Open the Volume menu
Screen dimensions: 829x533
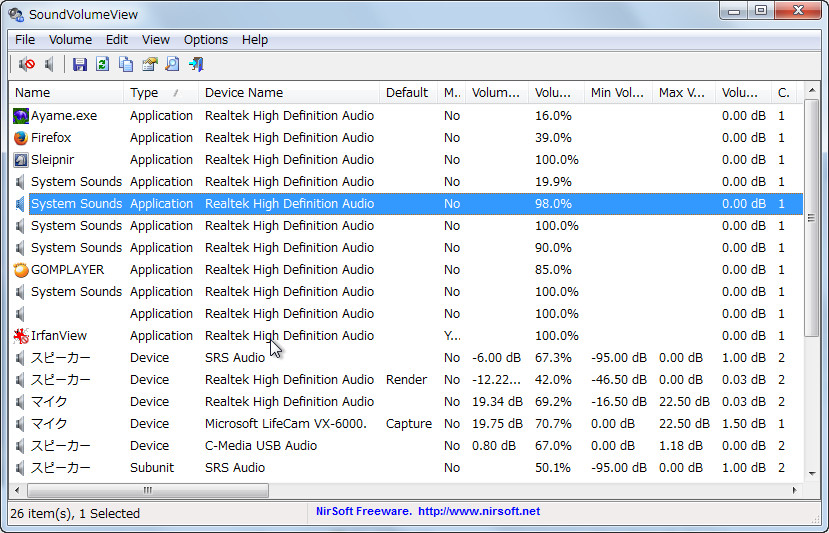pos(70,40)
